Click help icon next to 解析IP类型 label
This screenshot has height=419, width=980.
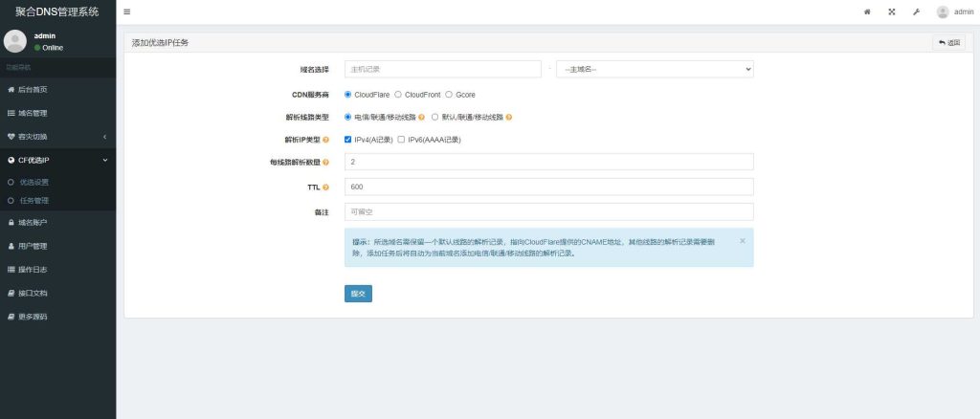tap(325, 140)
